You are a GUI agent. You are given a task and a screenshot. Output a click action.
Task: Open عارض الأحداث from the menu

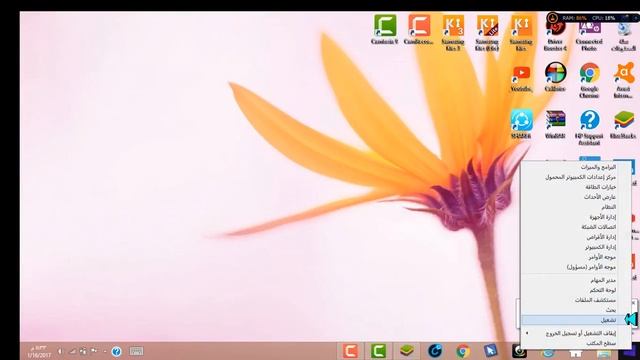[x=576, y=197]
